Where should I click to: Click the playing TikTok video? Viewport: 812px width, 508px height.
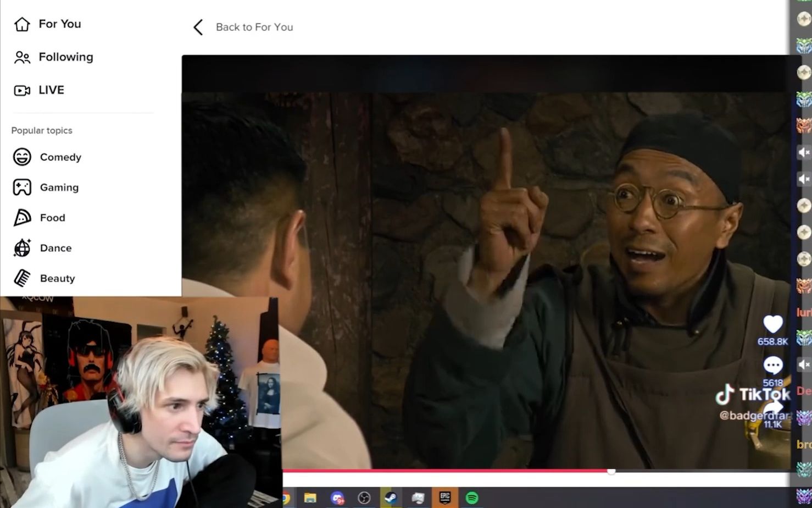(486, 262)
